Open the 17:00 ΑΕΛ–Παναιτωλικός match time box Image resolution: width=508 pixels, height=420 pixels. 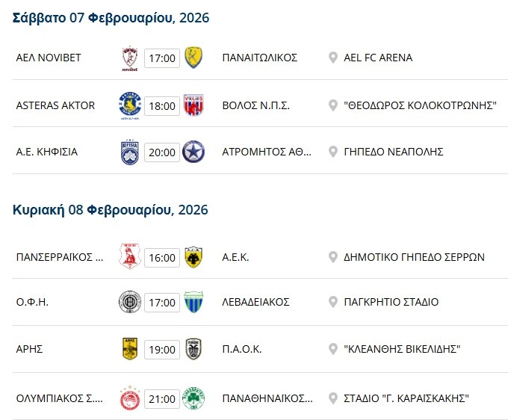161,58
